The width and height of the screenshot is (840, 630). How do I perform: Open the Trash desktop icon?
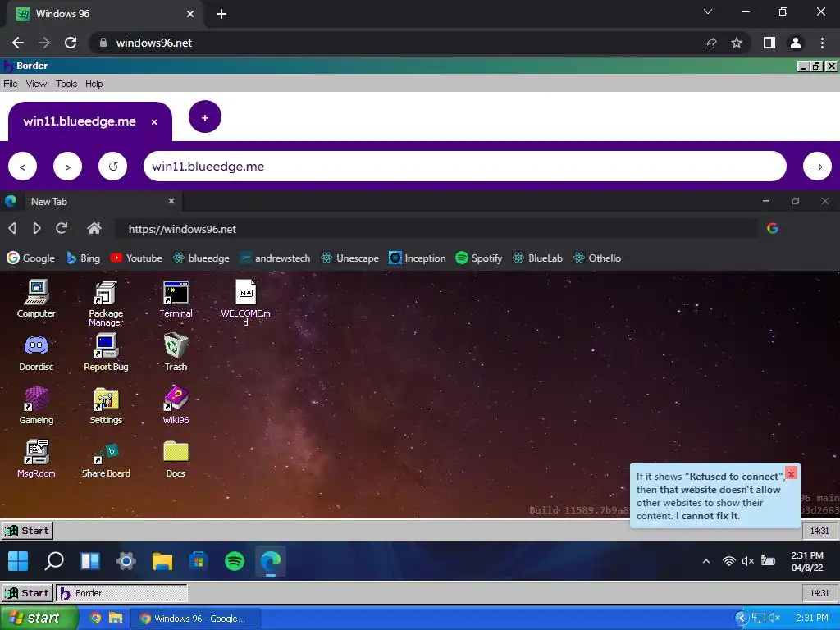point(176,353)
